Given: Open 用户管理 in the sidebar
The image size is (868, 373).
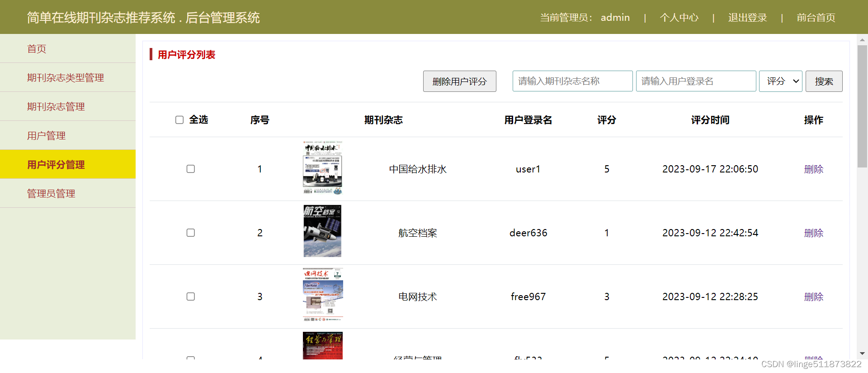Looking at the screenshot, I should [68, 135].
